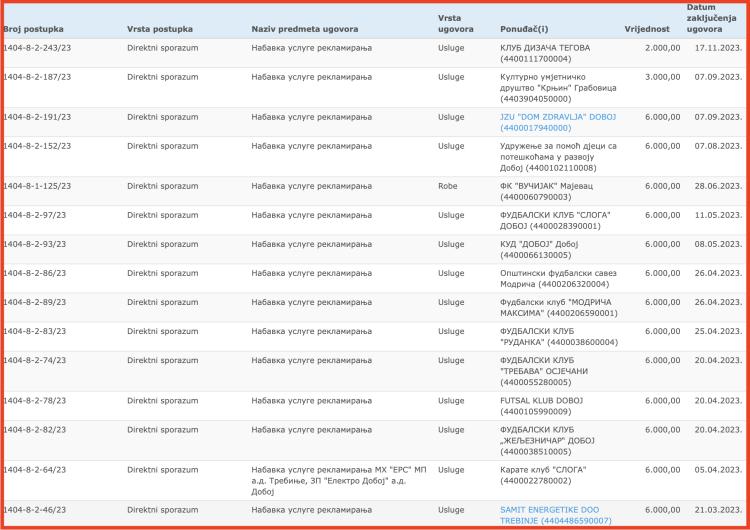
Task: Select procedure number 1404-8-1-125/23
Action: (37, 186)
